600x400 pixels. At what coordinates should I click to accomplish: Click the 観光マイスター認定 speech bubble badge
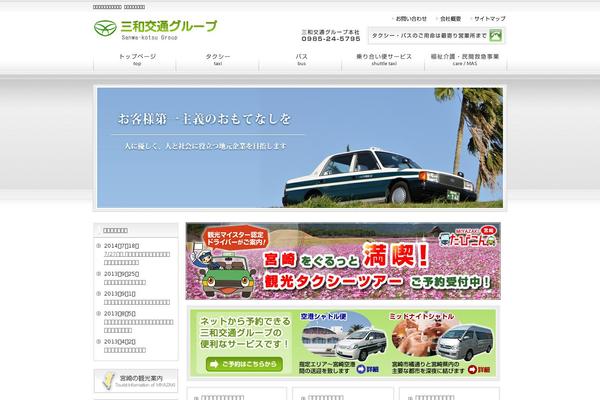pyautogui.click(x=236, y=238)
